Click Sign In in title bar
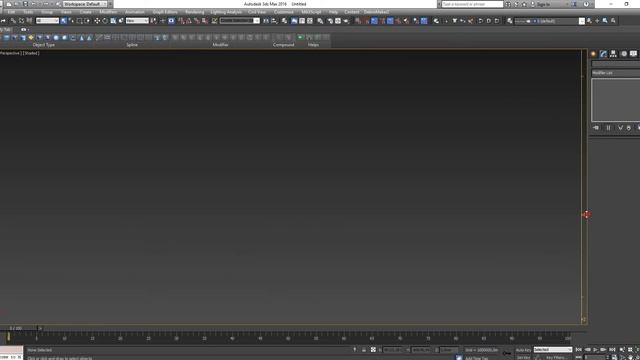 pos(543,4)
